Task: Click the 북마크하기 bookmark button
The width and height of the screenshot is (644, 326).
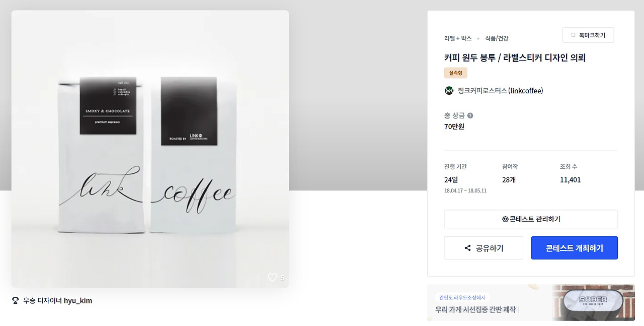Action: click(x=588, y=35)
